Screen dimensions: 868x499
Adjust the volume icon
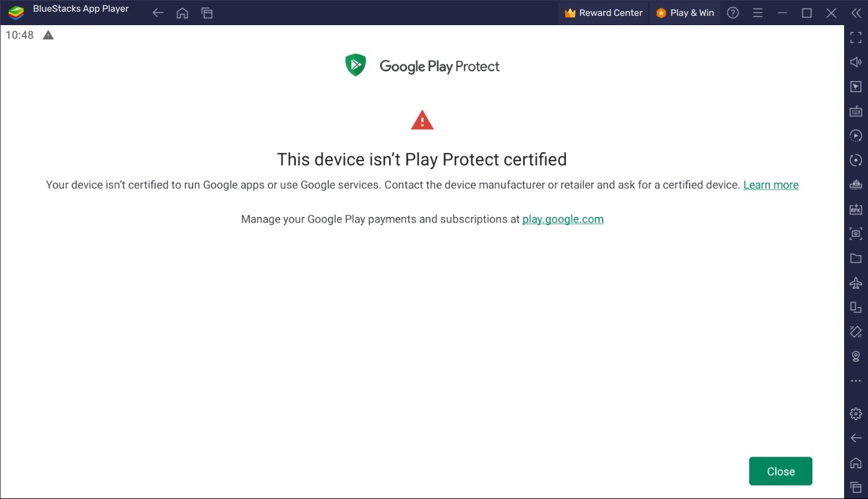(855, 61)
